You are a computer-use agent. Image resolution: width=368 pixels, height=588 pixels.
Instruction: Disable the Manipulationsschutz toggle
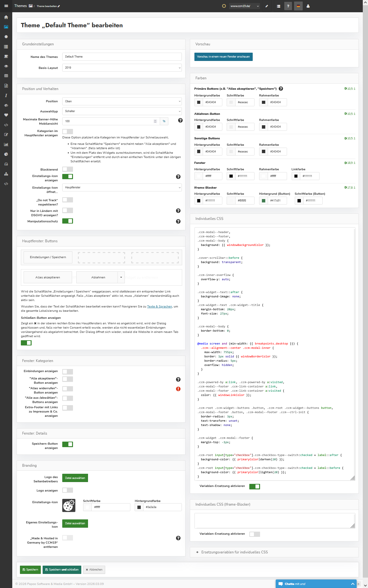pyautogui.click(x=67, y=221)
